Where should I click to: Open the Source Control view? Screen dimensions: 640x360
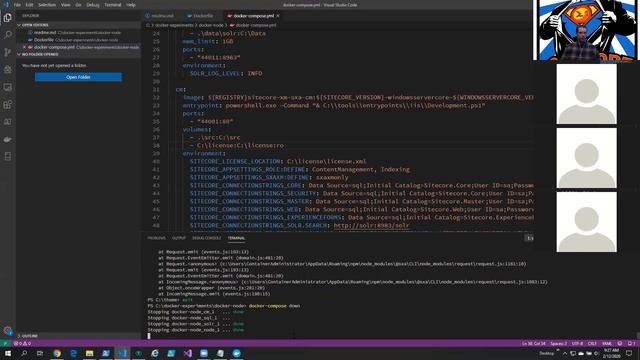tap(7, 52)
